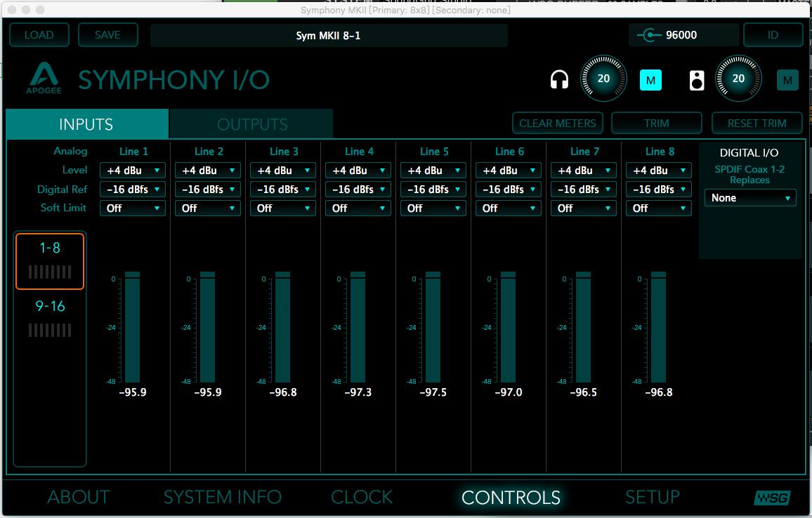Select the 9-16 channel bank meters
This screenshot has width=812, height=518.
tap(50, 319)
